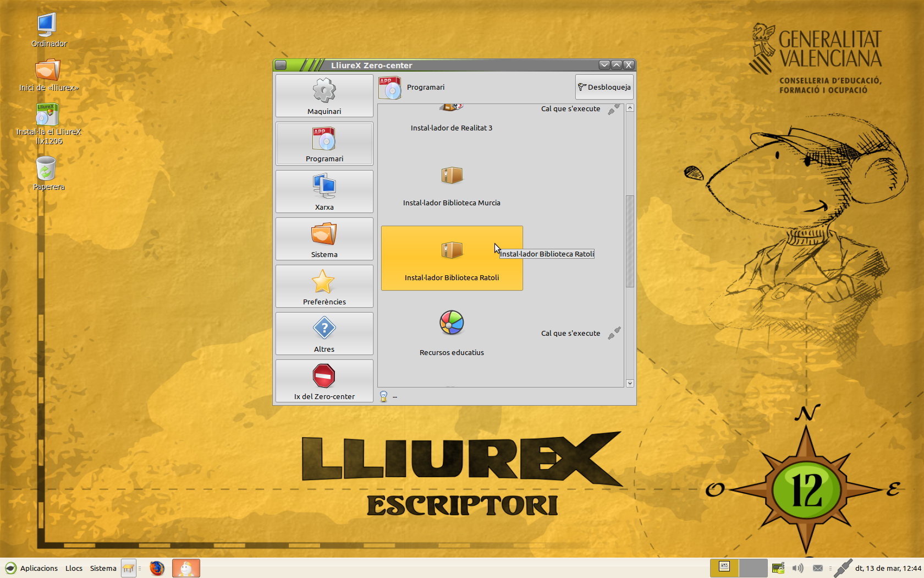Image resolution: width=924 pixels, height=578 pixels.
Task: Select the Programari category
Action: (x=324, y=144)
